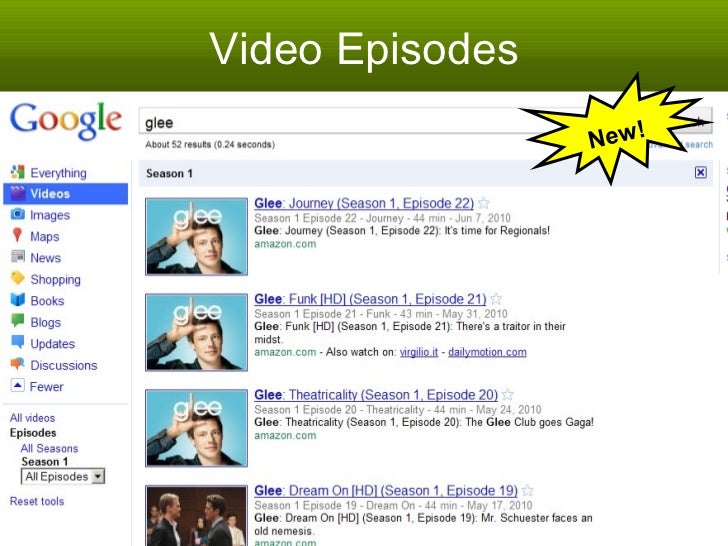Open Glee: Dream On Episode 19 title

(x=386, y=491)
